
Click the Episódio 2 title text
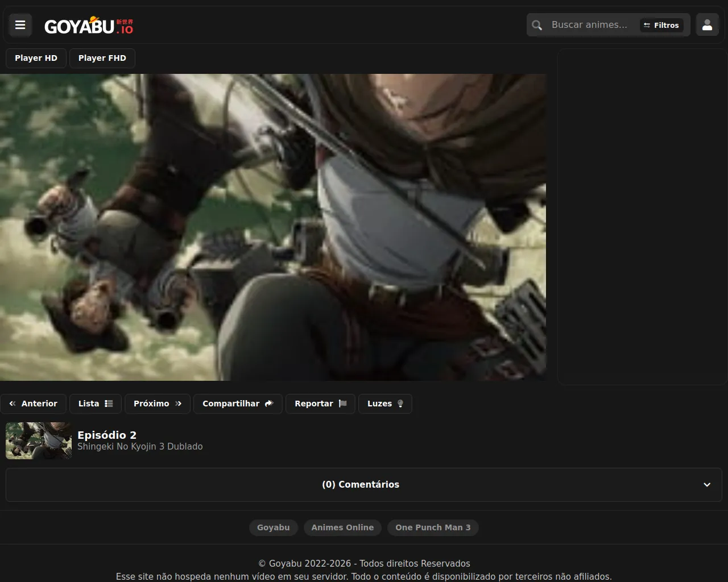pos(107,435)
